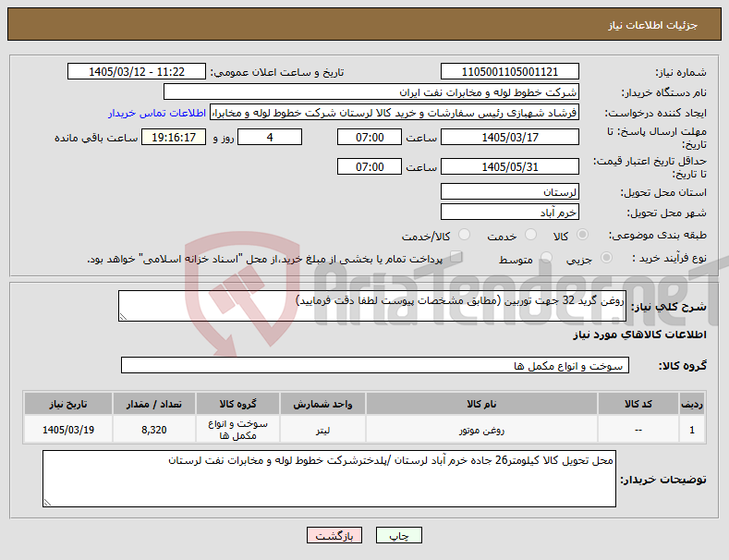
Task: Click the quantity cell 8,320
Action: [154, 430]
